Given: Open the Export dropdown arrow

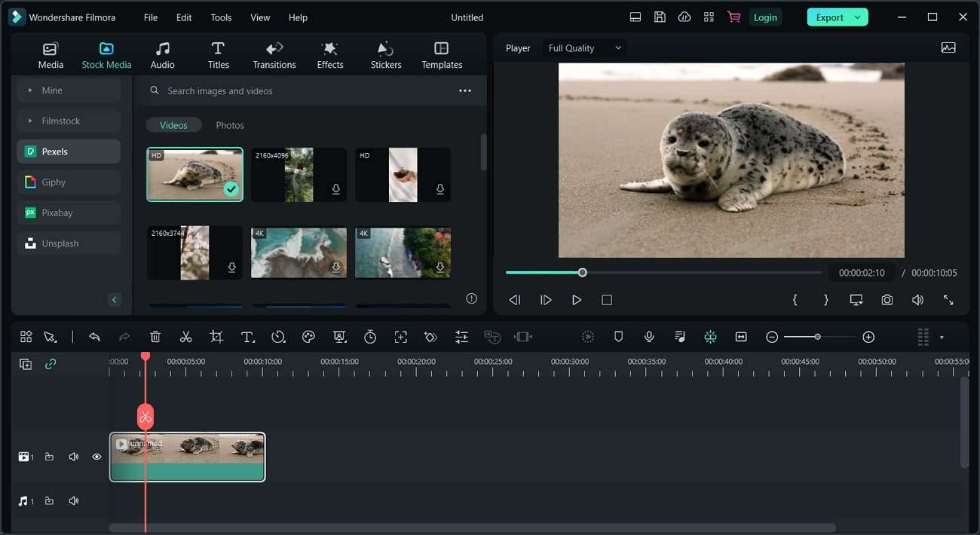Looking at the screenshot, I should coord(857,17).
